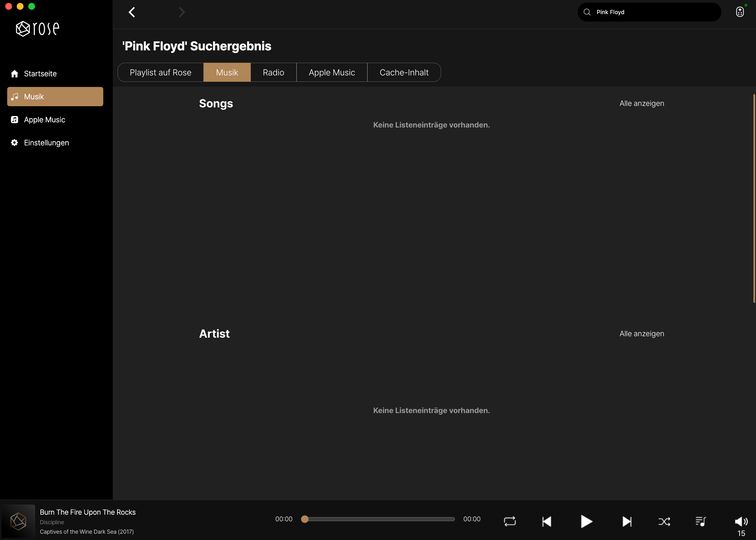The image size is (756, 540).
Task: Click the total duration 00:00 label
Action: point(472,519)
